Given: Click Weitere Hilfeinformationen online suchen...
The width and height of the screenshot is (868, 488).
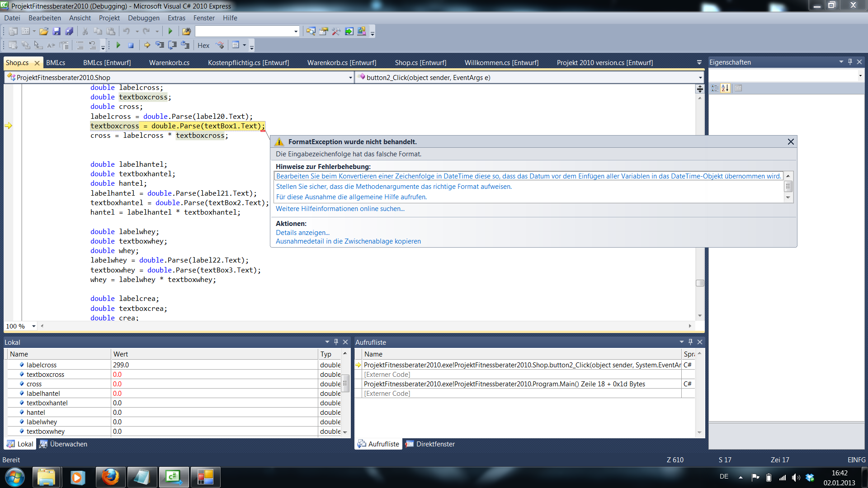Looking at the screenshot, I should click(x=340, y=209).
